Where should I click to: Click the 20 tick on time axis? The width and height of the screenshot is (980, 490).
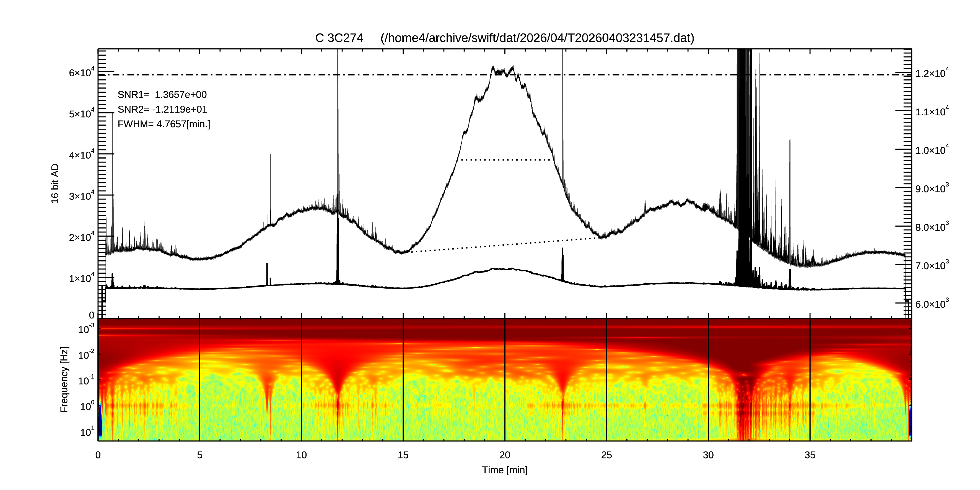pos(504,455)
